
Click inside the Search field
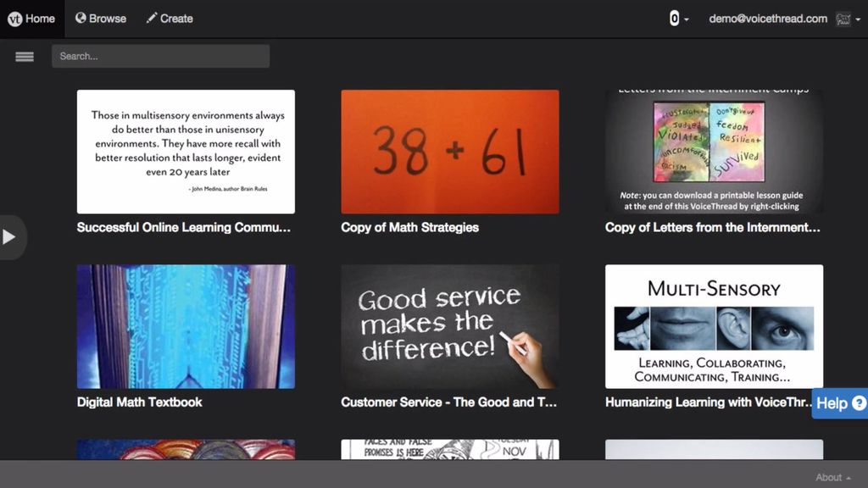[161, 56]
